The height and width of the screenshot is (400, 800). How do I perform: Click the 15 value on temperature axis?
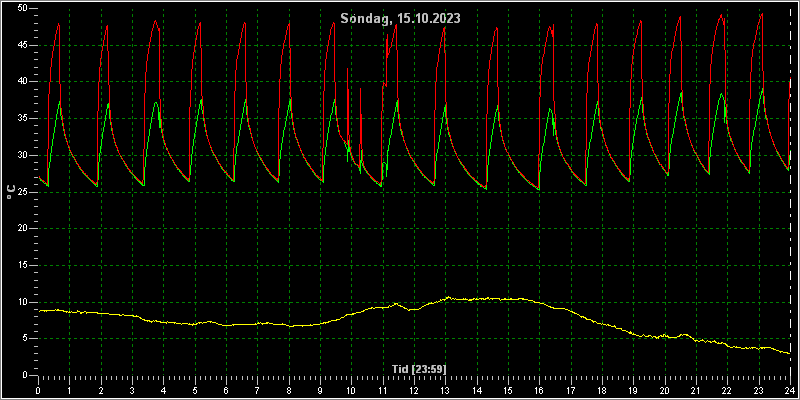coord(24,265)
